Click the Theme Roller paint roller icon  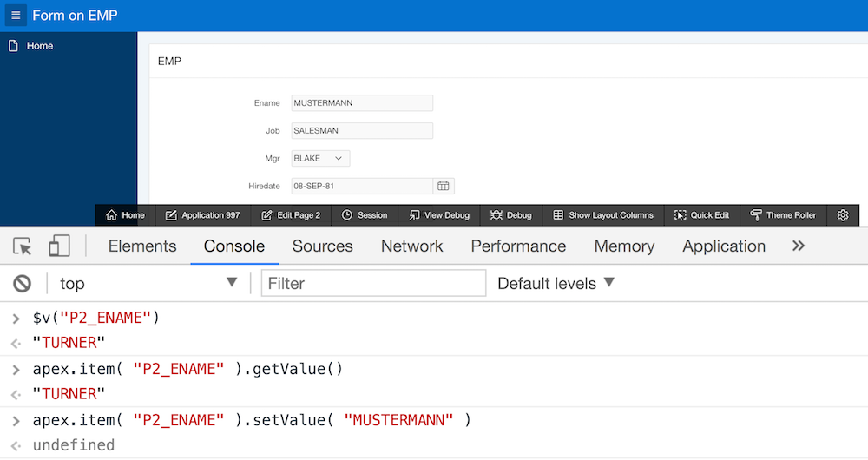point(756,214)
